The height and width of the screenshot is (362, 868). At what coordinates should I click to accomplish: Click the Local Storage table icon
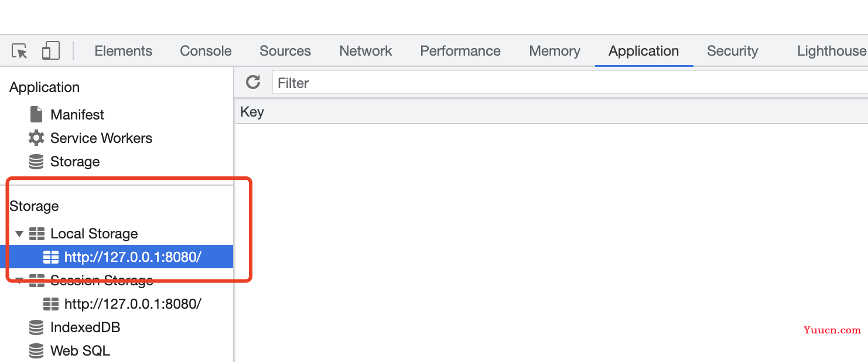(x=37, y=234)
